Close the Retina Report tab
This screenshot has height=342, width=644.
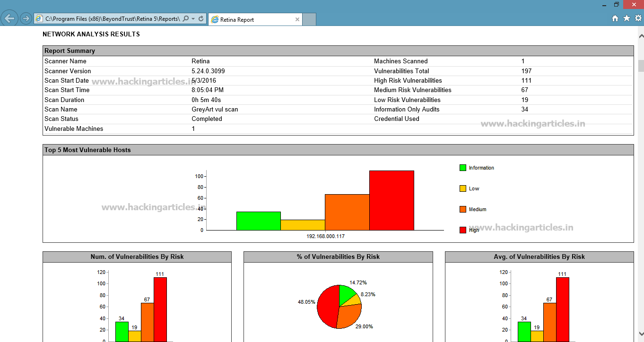[x=297, y=19]
